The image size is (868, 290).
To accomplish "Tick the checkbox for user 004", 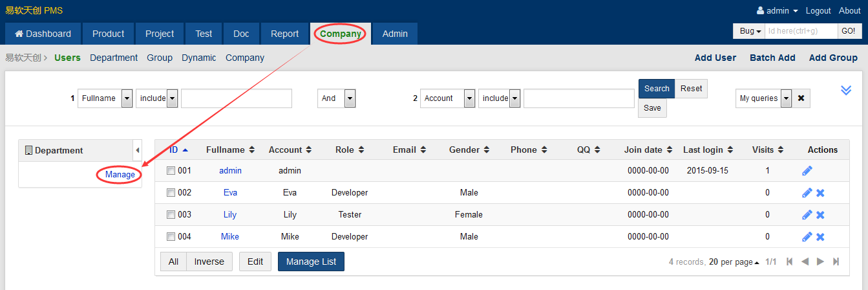I will coord(171,237).
